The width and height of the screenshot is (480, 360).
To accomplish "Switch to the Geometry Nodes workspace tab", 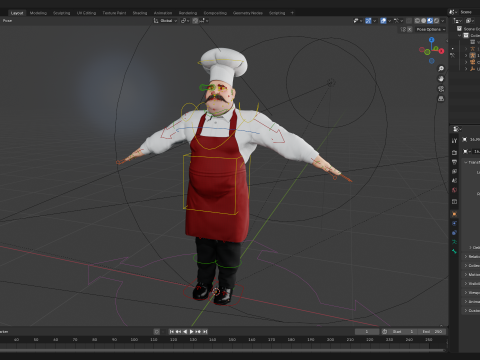I will pyautogui.click(x=248, y=13).
